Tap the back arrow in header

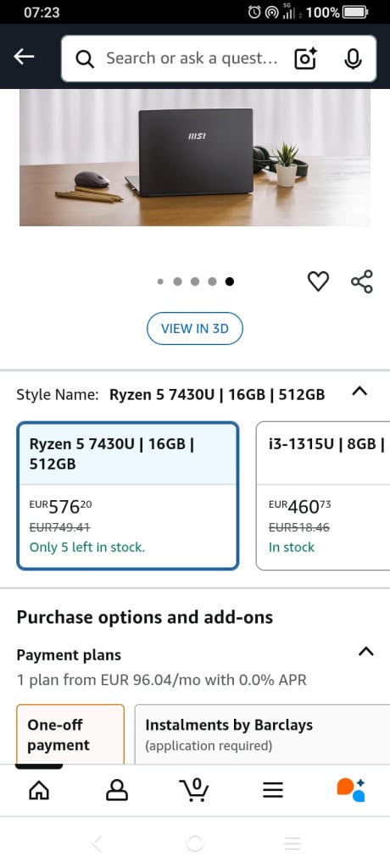tap(24, 57)
